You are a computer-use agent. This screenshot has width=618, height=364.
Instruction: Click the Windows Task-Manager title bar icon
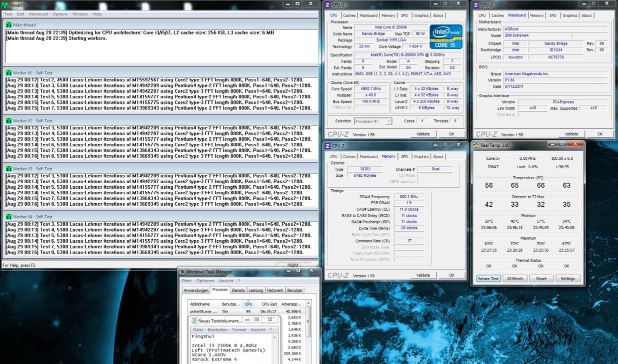tap(183, 272)
